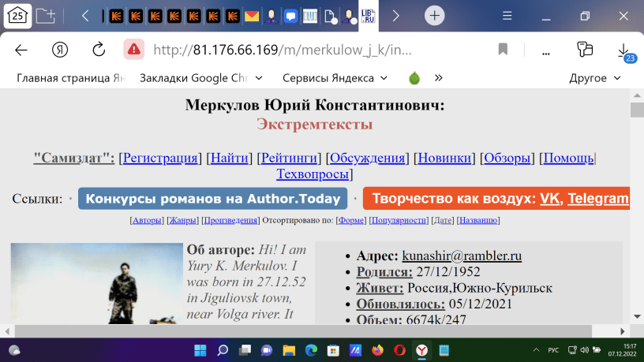644x362 pixels.
Task: Show hidden bookmarks with double chevron
Action: (439, 77)
